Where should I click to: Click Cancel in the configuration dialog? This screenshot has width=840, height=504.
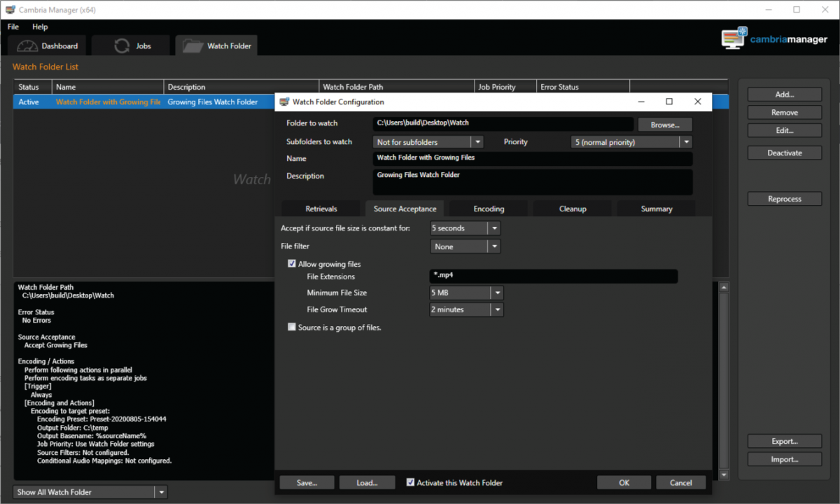click(681, 482)
